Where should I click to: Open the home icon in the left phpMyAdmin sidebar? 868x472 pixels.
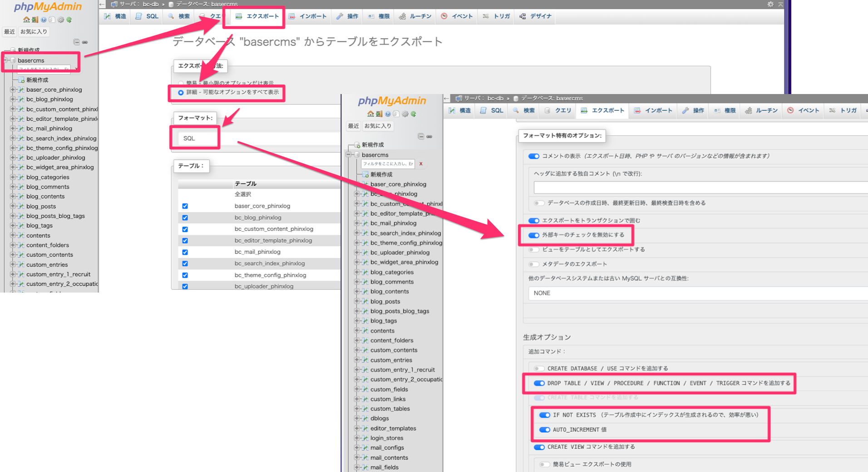click(x=26, y=20)
